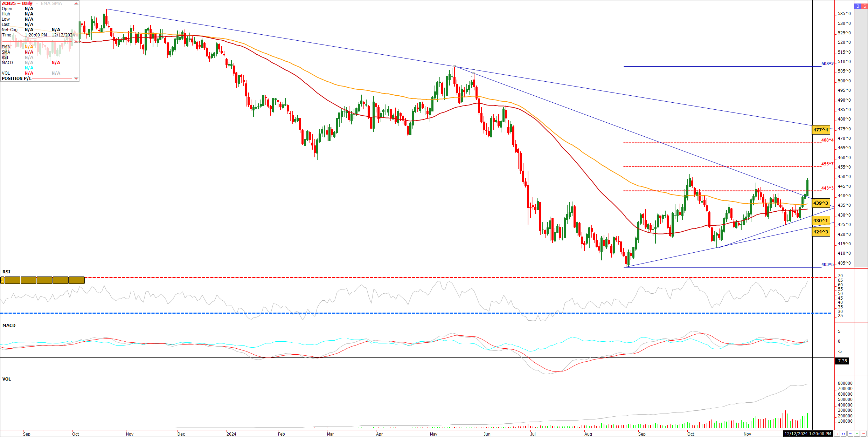
Task: Click the first gold block in RSI pane
Action: pos(12,280)
